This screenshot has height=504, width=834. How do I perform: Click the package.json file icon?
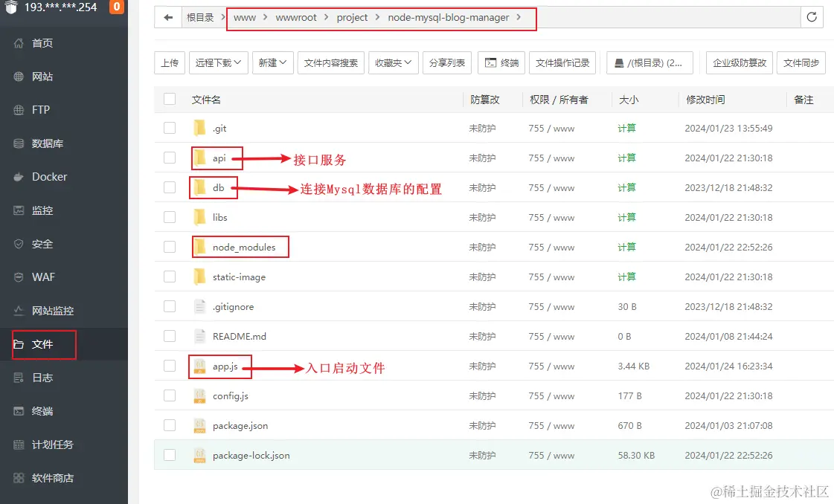(x=199, y=426)
